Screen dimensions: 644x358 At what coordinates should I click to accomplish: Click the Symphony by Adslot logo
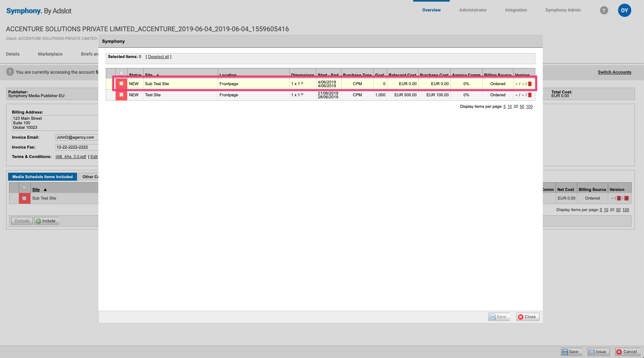(39, 11)
